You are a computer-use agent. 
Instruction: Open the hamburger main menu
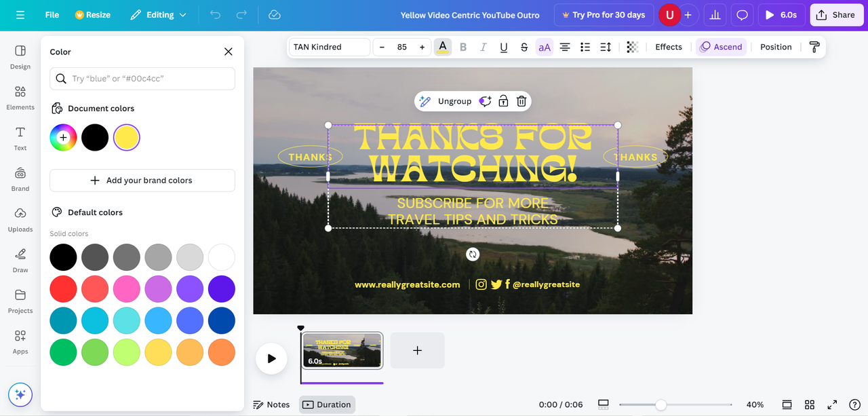20,15
